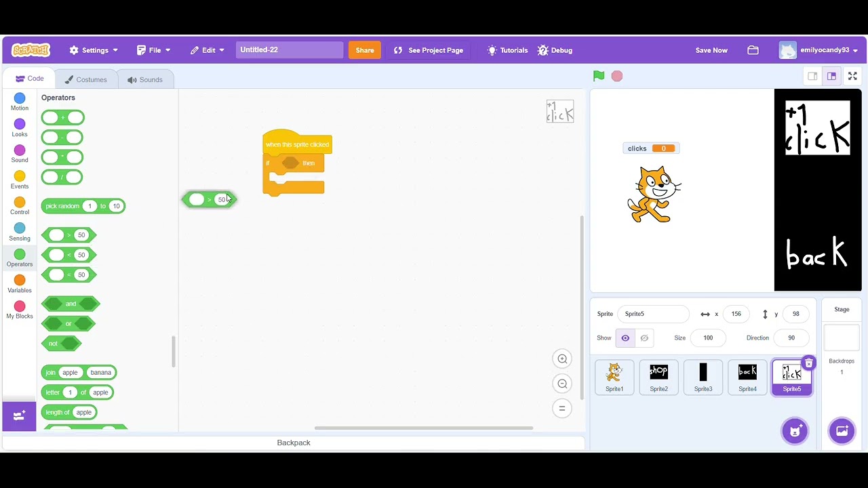
Task: Select the Sensing block category
Action: [20, 232]
